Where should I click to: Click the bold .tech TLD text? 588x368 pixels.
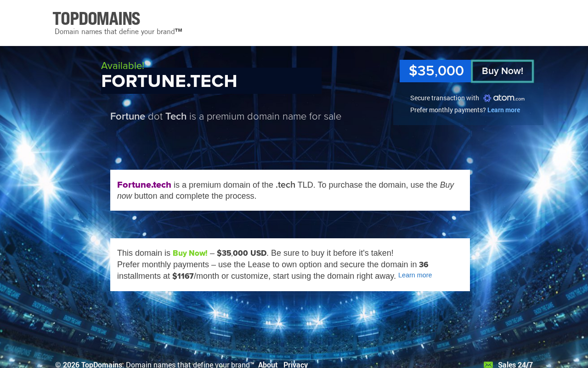tap(285, 185)
